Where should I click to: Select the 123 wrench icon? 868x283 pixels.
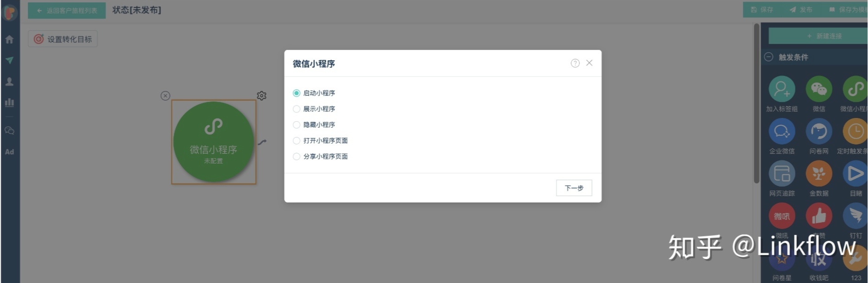pos(855,258)
